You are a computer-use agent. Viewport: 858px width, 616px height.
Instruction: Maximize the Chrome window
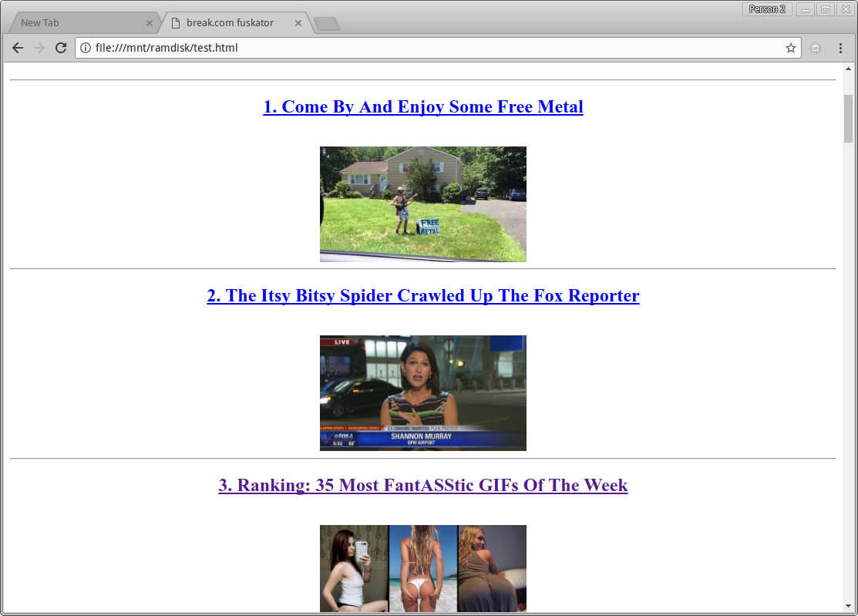[825, 9]
